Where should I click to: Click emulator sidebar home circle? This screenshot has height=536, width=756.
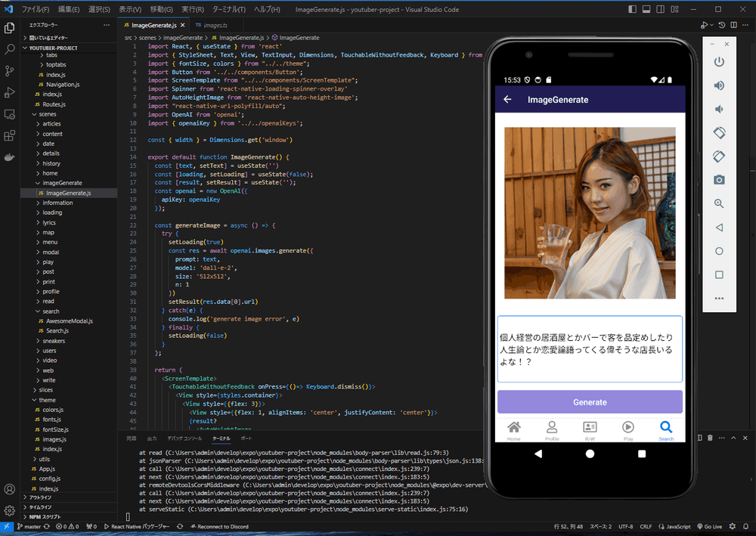tap(719, 251)
